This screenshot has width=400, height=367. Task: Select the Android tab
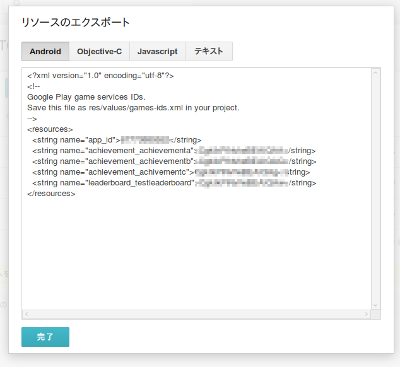(45, 51)
